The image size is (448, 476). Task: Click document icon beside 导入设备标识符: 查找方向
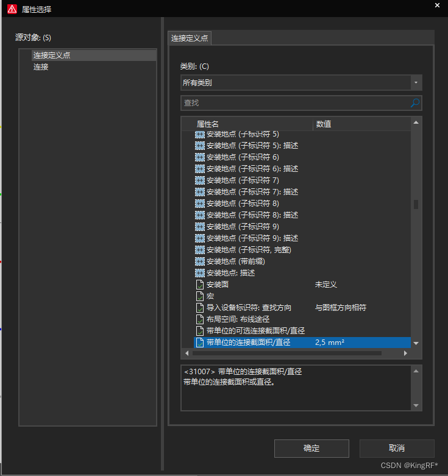(x=200, y=308)
